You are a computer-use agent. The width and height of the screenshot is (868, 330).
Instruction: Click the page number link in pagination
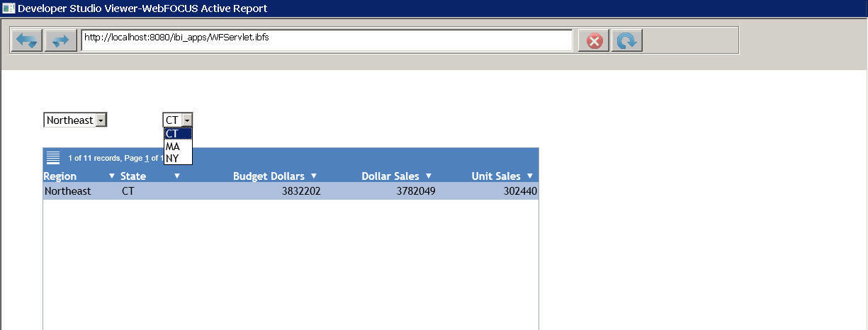[x=147, y=158]
